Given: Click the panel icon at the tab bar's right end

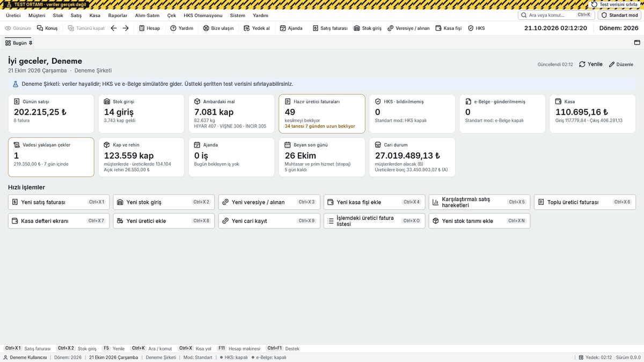Looking at the screenshot, I should [637, 43].
